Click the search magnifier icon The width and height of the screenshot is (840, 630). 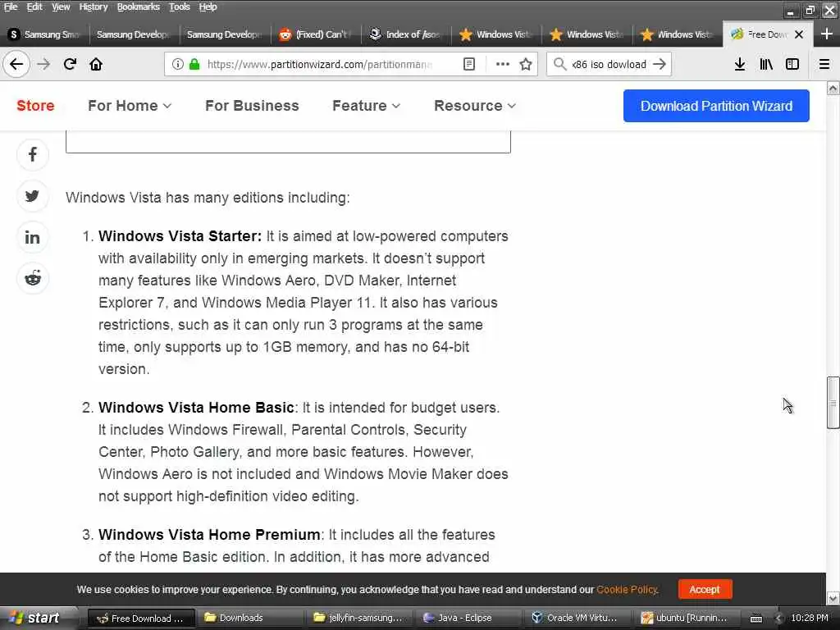[559, 64]
